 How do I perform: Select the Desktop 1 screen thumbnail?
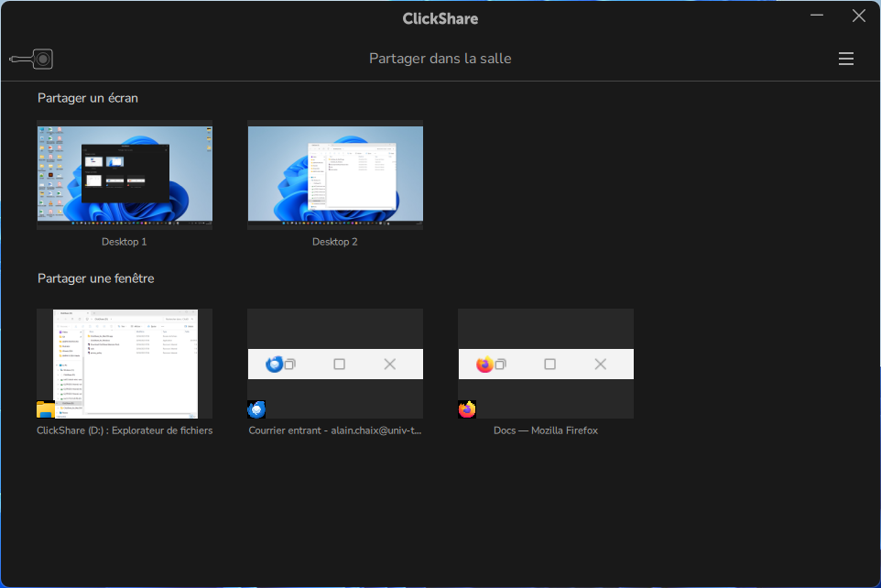(x=124, y=174)
